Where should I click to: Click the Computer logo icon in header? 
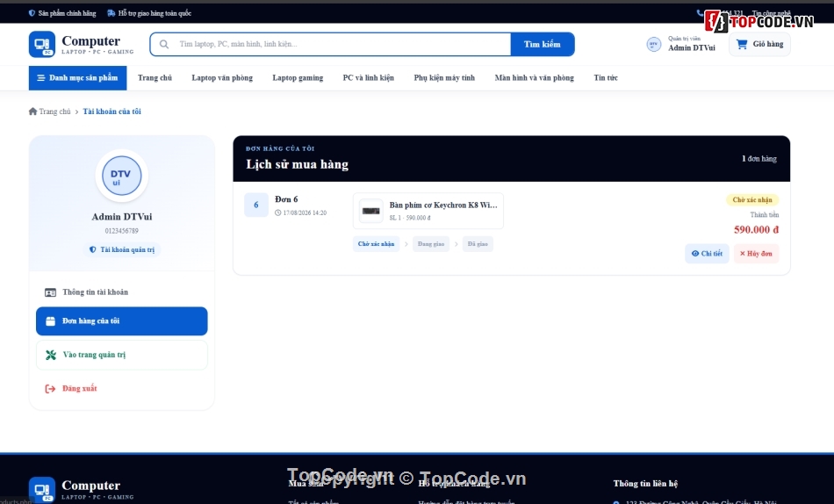42,44
